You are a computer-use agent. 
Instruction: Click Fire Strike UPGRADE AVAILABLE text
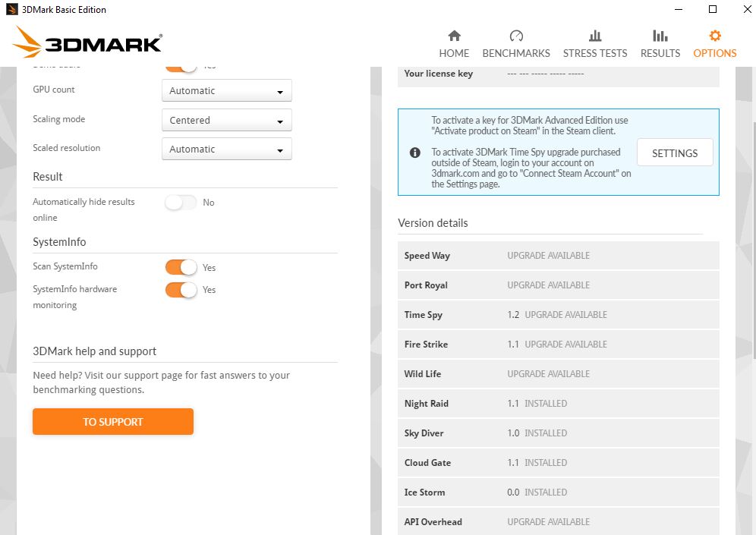[565, 344]
